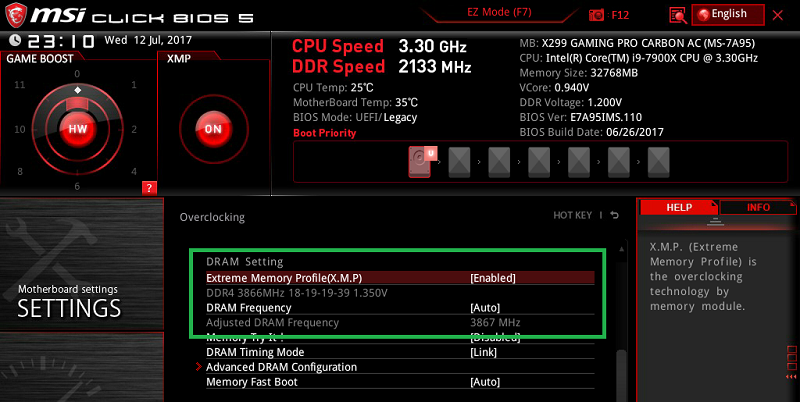
Task: Open the X.M.P [Enabled] value dropdown
Action: point(493,278)
